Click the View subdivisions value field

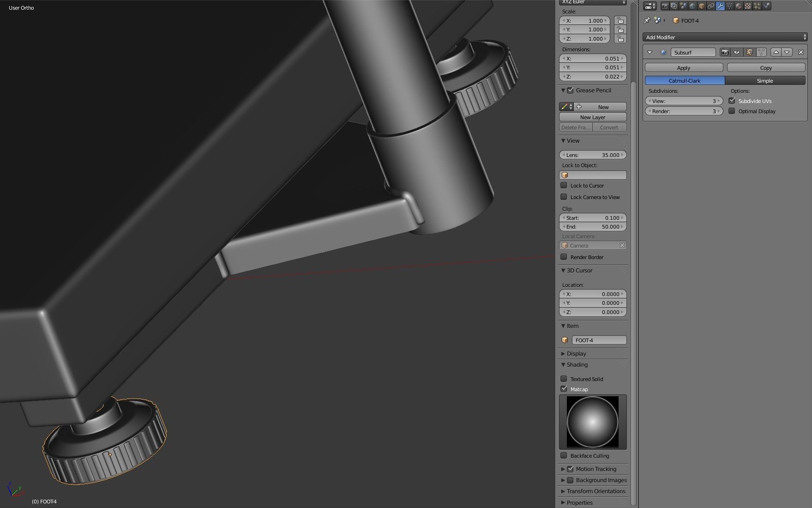pos(684,101)
